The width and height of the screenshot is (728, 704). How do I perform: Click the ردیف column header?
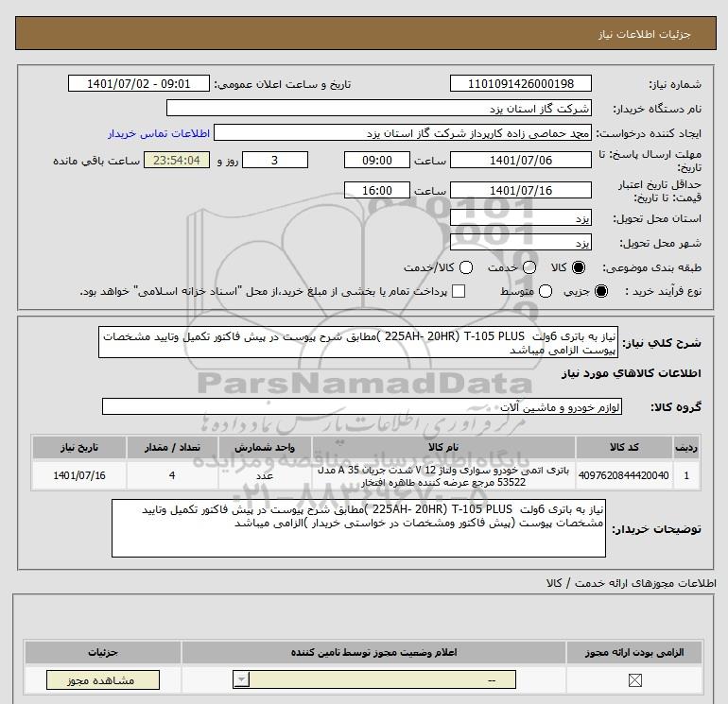tap(686, 447)
